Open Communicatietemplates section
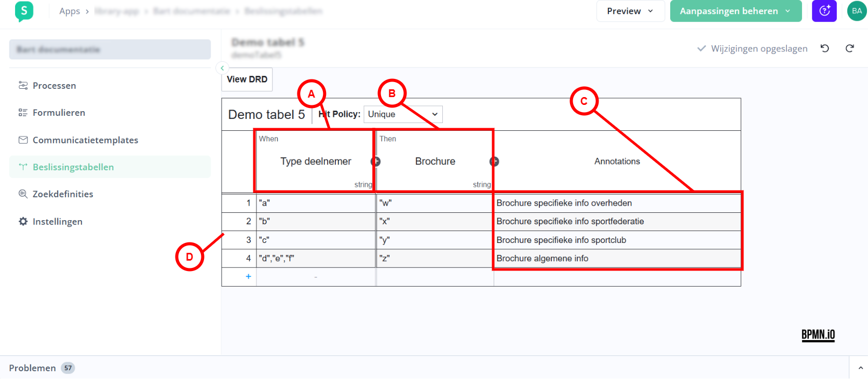 pos(85,140)
